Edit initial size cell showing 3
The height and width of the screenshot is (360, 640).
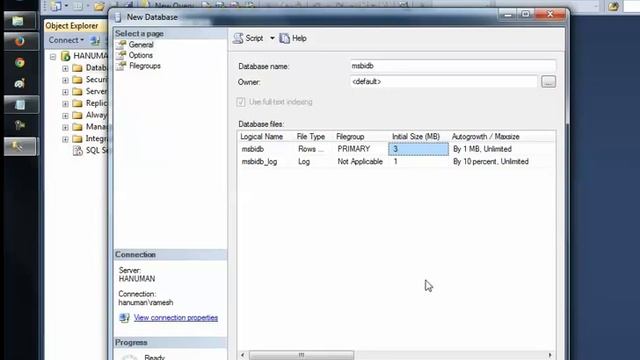tap(418, 149)
